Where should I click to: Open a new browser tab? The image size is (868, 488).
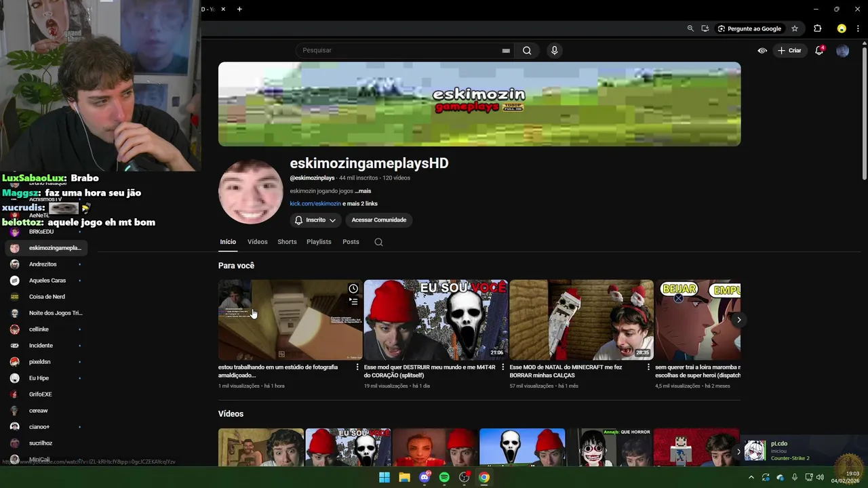pyautogui.click(x=239, y=9)
